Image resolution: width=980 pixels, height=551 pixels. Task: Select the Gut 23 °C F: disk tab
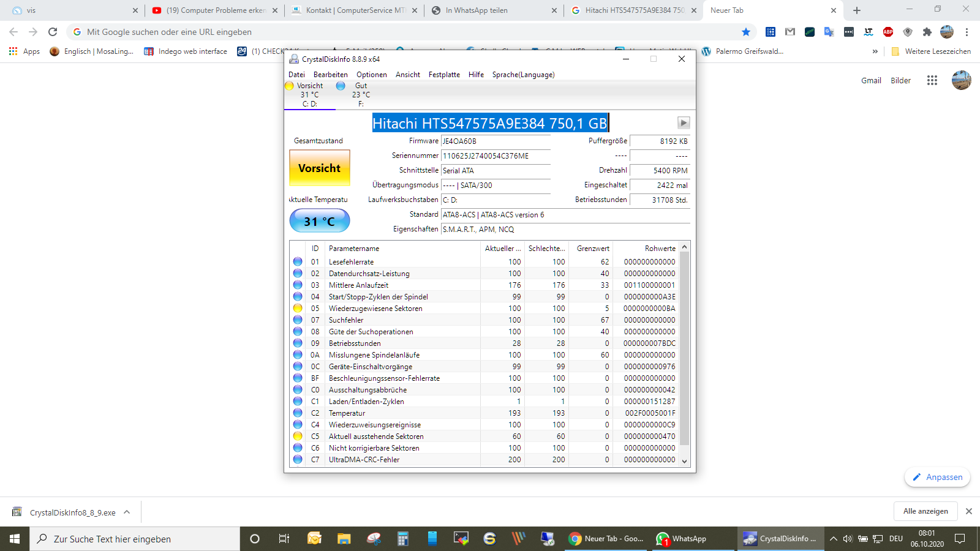pos(361,95)
